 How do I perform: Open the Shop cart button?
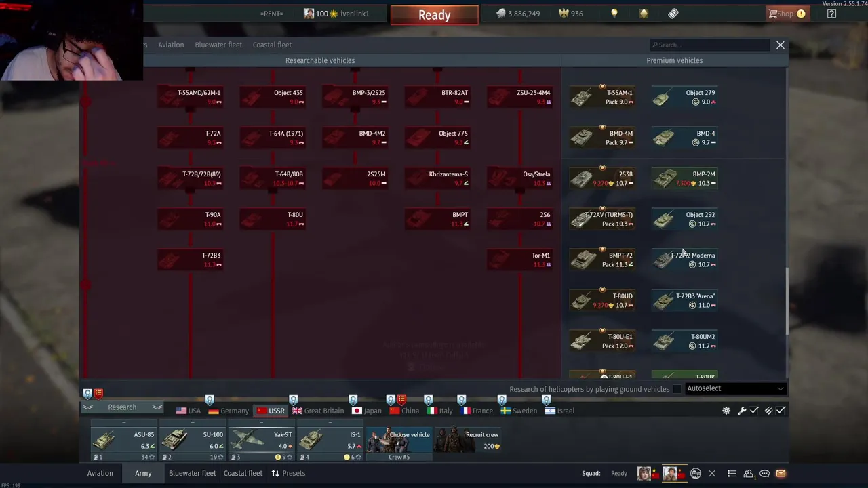pyautogui.click(x=787, y=14)
